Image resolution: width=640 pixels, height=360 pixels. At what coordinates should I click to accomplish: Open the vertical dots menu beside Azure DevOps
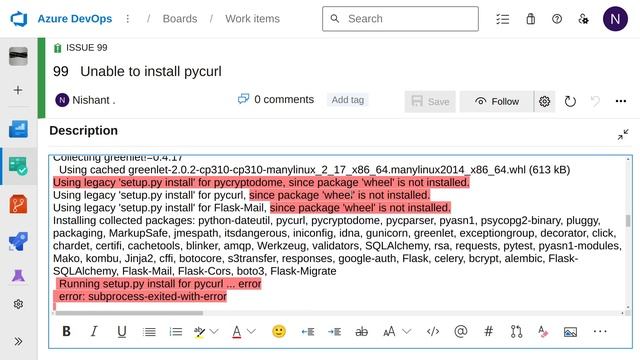[x=128, y=19]
